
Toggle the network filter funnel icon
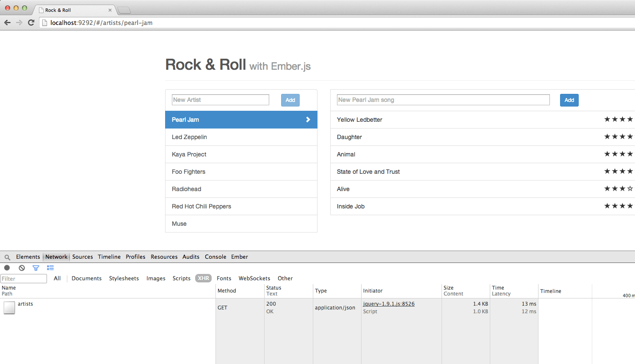pos(36,268)
